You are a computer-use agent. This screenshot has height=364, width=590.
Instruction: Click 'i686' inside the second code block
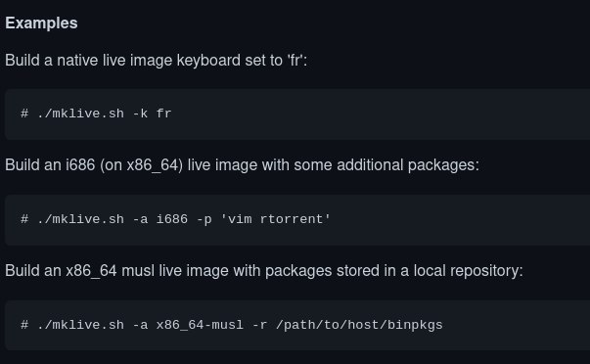pyautogui.click(x=172, y=219)
